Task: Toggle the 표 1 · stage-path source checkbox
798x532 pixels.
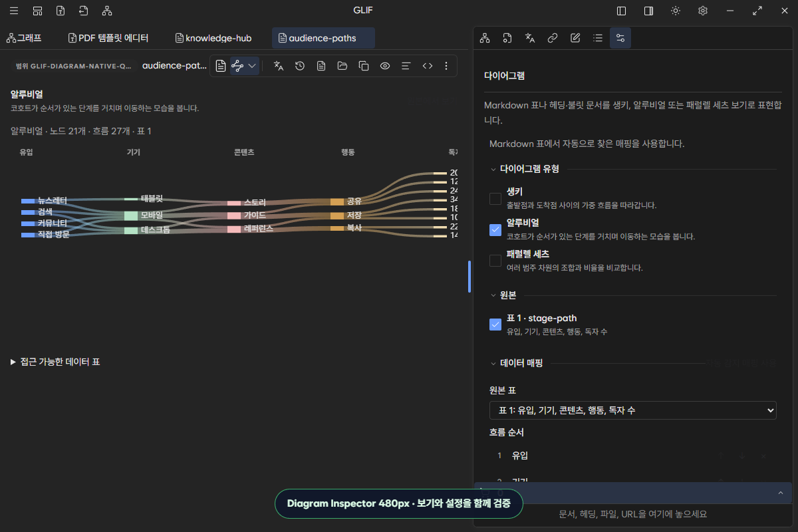Action: (495, 325)
